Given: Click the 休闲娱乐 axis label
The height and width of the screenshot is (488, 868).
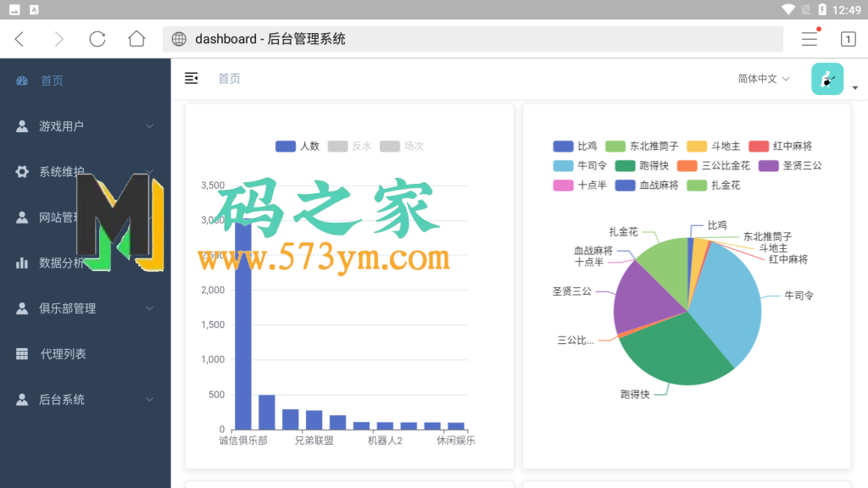Looking at the screenshot, I should coord(455,441).
